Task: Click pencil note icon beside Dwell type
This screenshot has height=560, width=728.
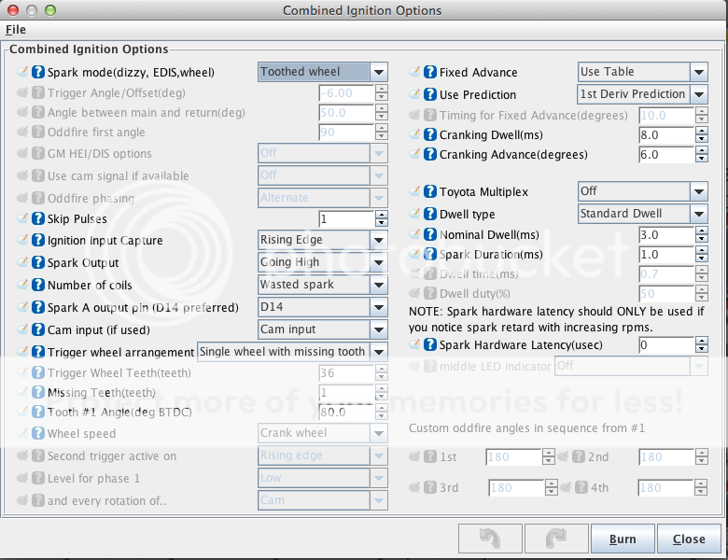Action: 414,213
